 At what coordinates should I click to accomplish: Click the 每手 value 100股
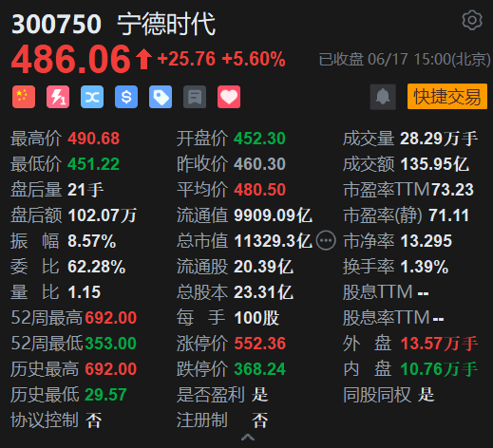256,318
